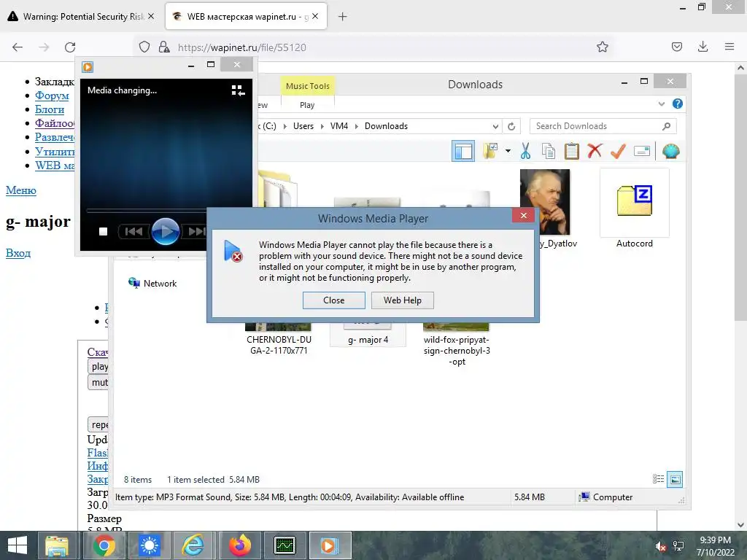The height and width of the screenshot is (560, 747).
Task: Close the wapinet.ru browser tab
Action: 315,17
